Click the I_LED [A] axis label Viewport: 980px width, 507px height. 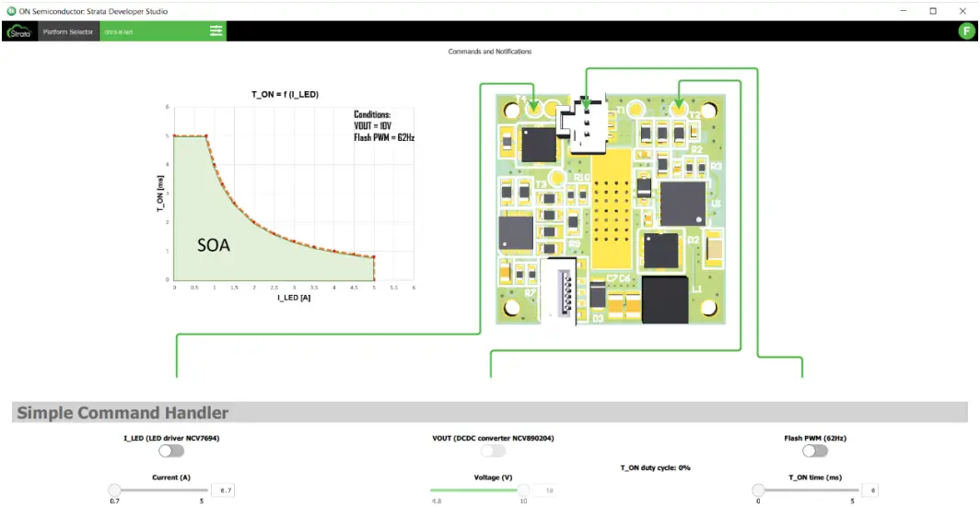click(295, 298)
